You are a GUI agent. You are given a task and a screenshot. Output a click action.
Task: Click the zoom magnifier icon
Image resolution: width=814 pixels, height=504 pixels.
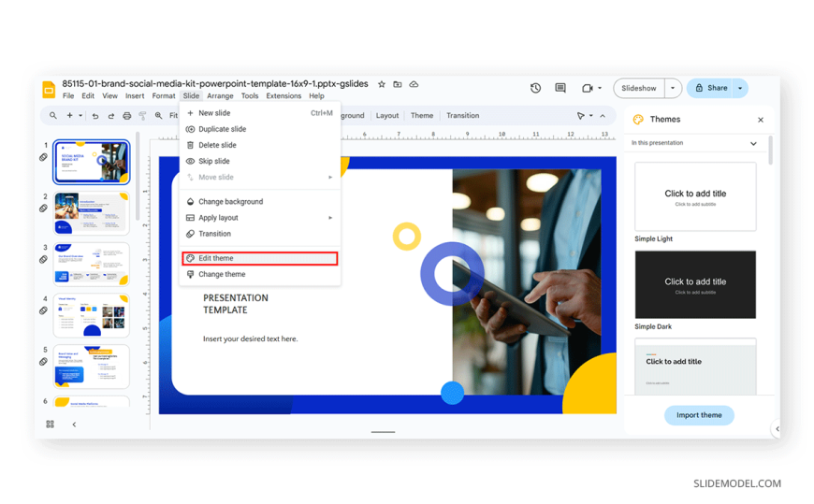158,116
